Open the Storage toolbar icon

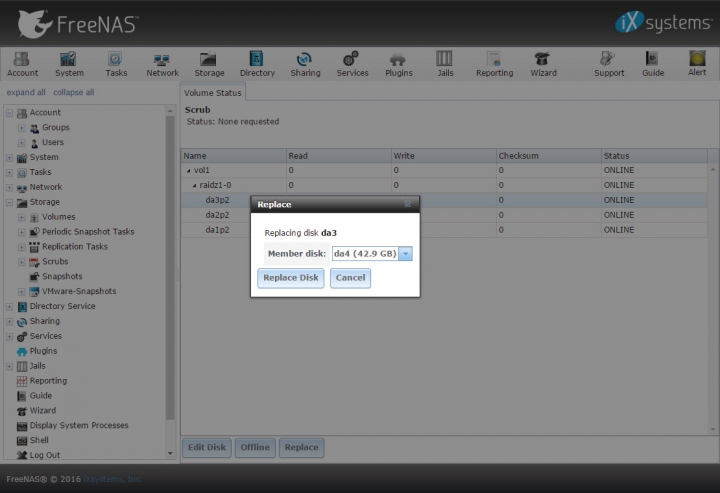209,64
